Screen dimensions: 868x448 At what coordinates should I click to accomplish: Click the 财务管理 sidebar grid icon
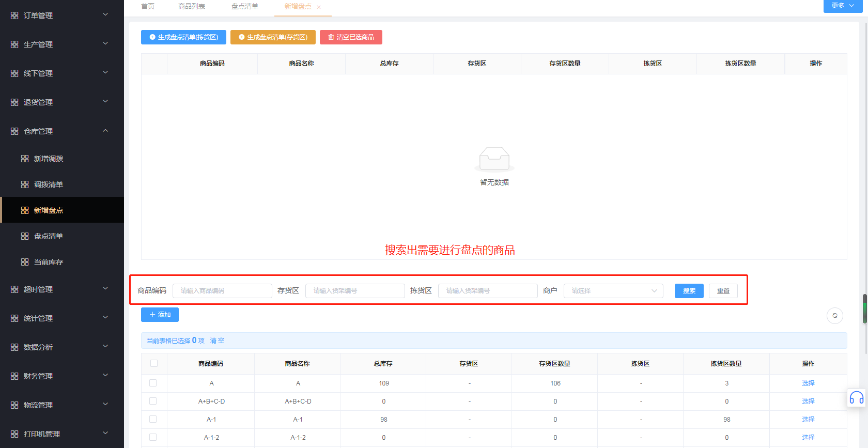(x=14, y=376)
